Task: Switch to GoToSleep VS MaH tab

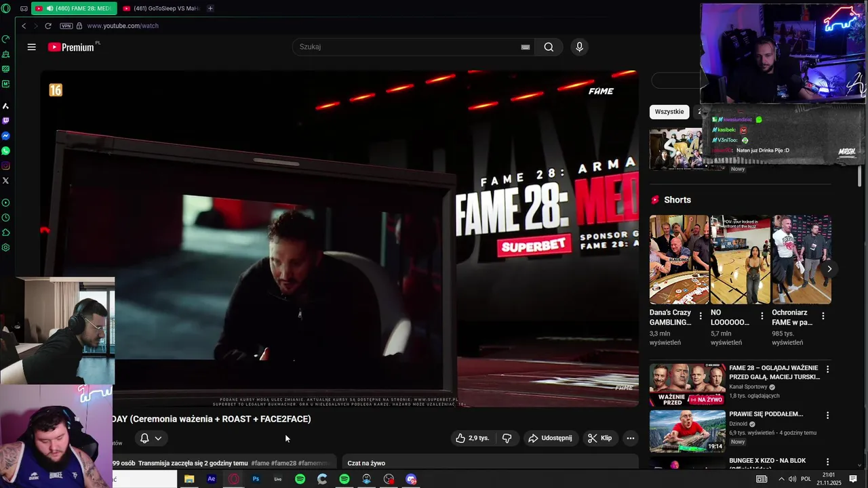Action: [161, 8]
